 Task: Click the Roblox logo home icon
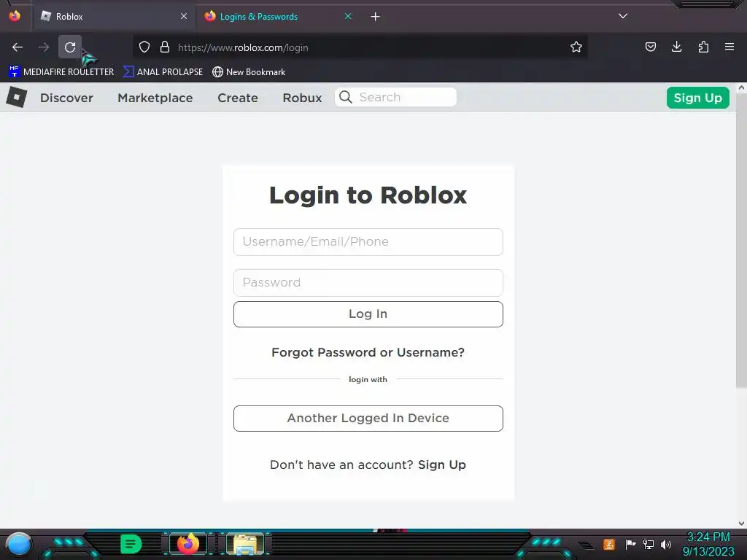tap(17, 97)
